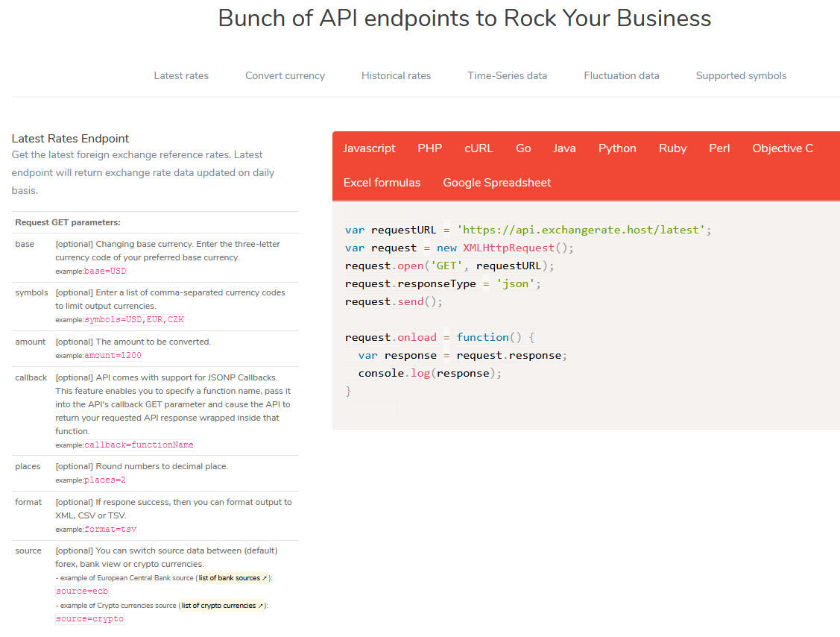The image size is (840, 637).
Task: Display the Ruby code example
Action: tap(672, 148)
